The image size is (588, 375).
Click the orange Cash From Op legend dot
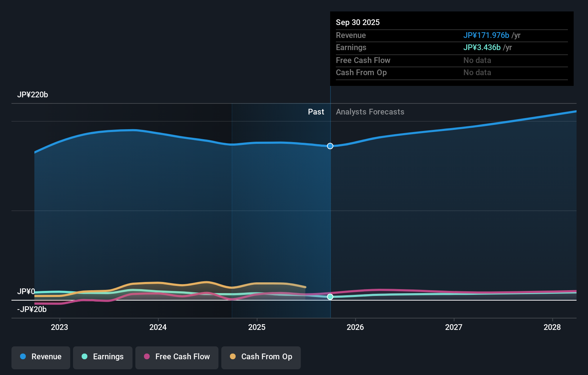pyautogui.click(x=233, y=357)
